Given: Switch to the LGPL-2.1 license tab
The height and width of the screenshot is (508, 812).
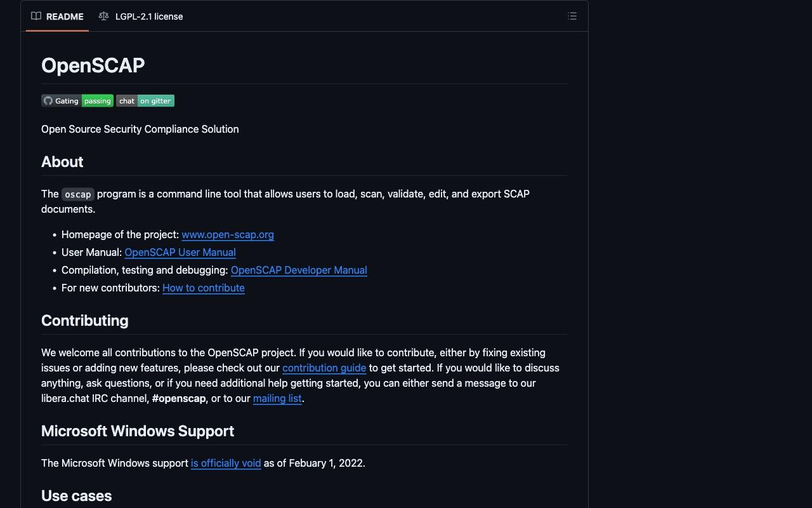Looking at the screenshot, I should (141, 17).
